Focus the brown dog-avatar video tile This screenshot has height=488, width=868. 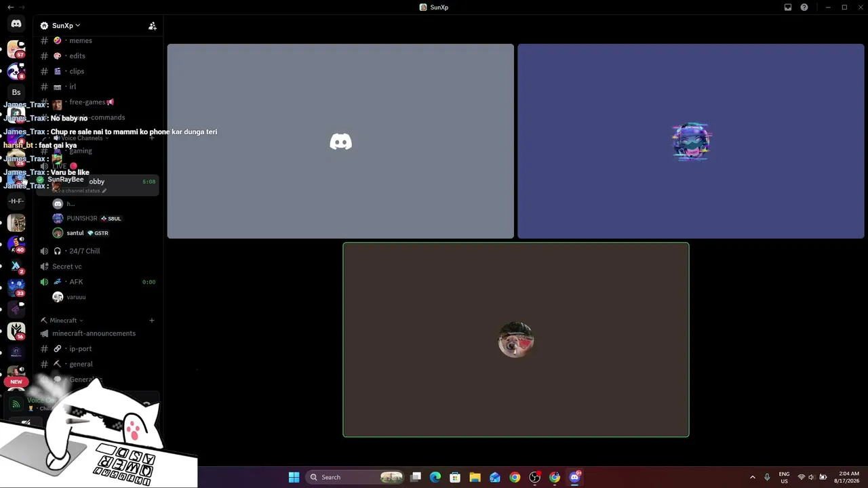(516, 340)
